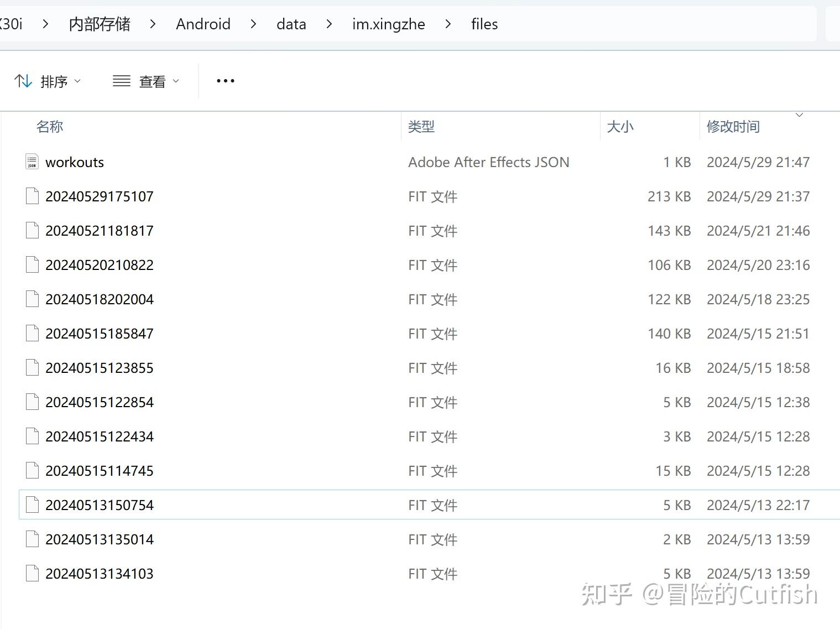Navigate to the 内部存储 breadcrumb
Image resolution: width=840 pixels, height=629 pixels.
[100, 24]
